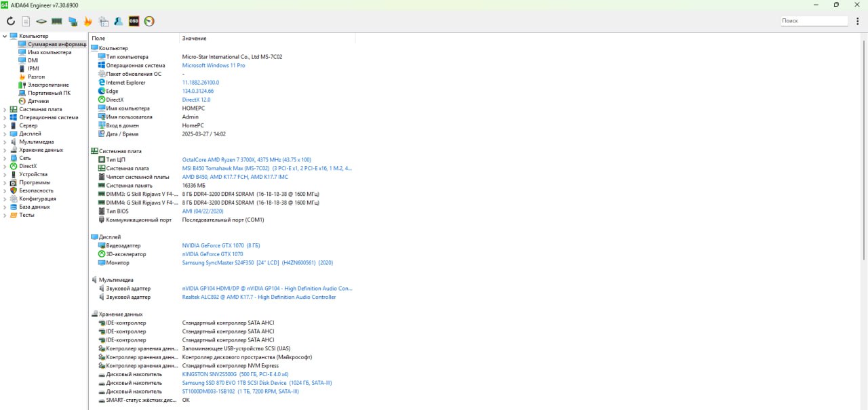Click the monitor diagnostics toolbar icon
This screenshot has height=410, width=868.
click(x=73, y=21)
